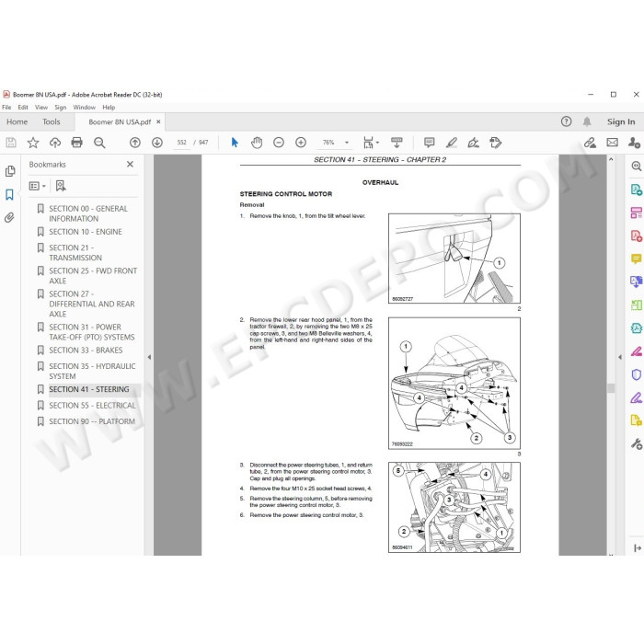Screen dimensions: 644x644
Task: Select the Boomer 8N USA.pdf tab
Action: click(120, 122)
